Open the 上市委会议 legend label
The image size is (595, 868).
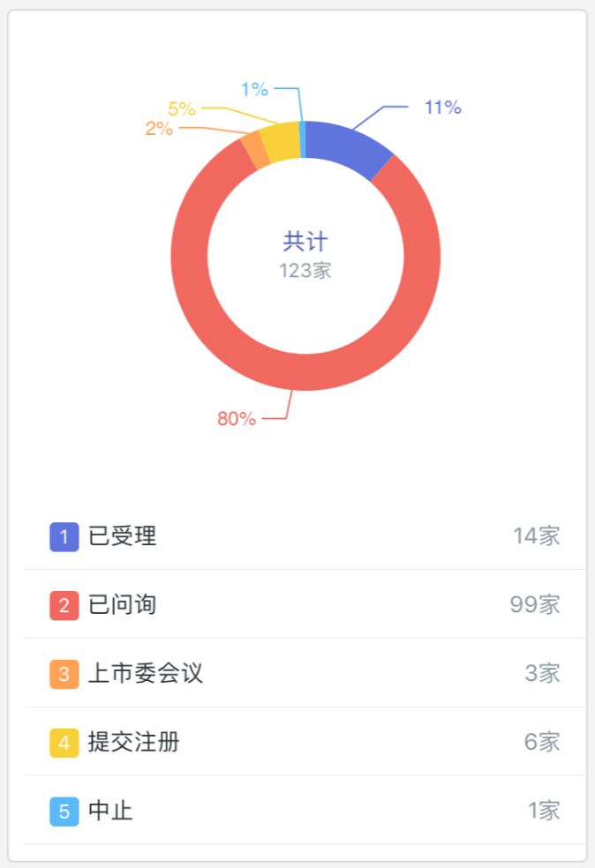pos(146,674)
